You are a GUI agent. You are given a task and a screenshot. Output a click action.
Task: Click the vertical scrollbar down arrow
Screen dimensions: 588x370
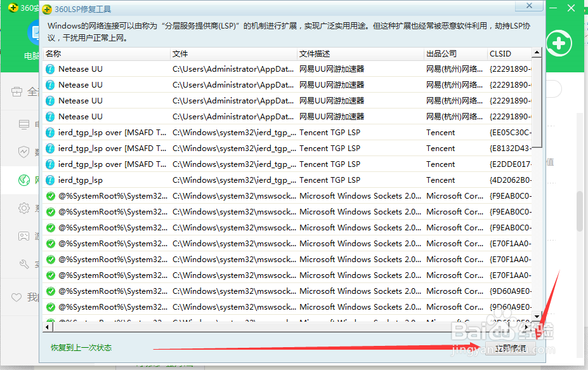[x=537, y=317]
